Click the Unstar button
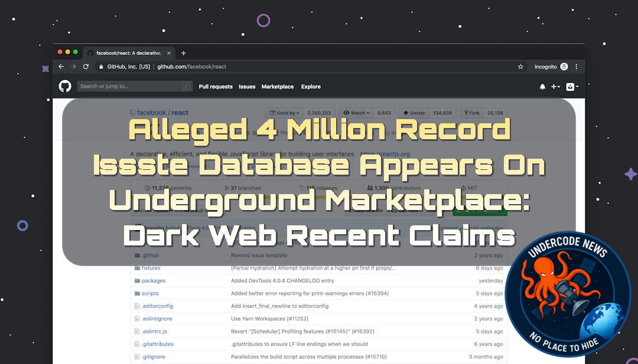This screenshot has height=364, width=638. [x=414, y=113]
